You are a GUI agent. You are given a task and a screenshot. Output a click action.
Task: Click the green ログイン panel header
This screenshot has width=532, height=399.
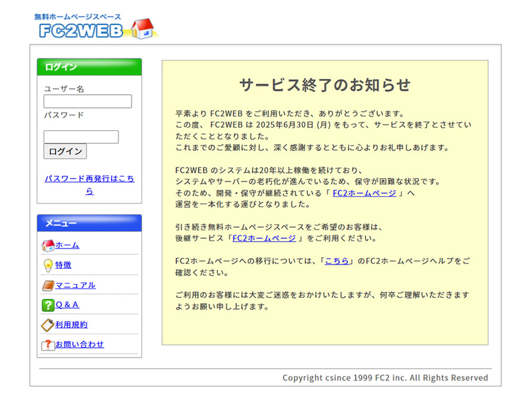coord(89,67)
